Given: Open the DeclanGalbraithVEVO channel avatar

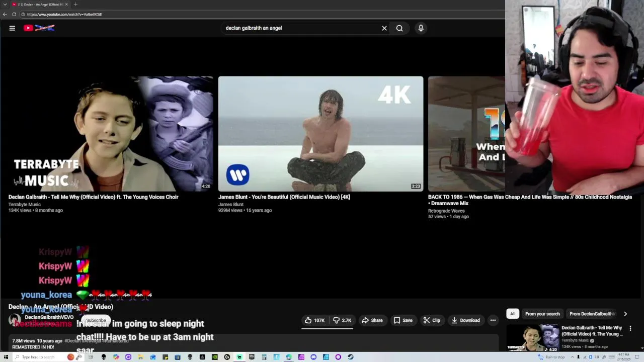Looking at the screenshot, I should (x=15, y=320).
